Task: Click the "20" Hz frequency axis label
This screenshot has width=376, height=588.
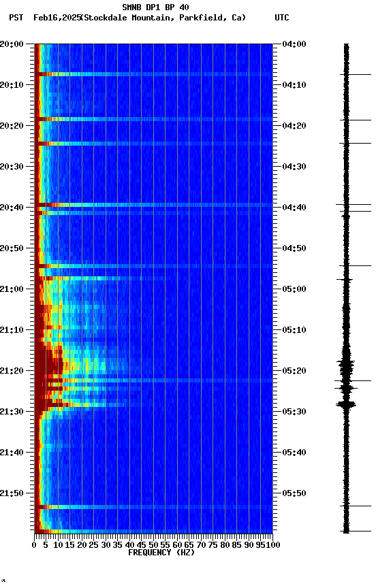Action: tap(82, 545)
